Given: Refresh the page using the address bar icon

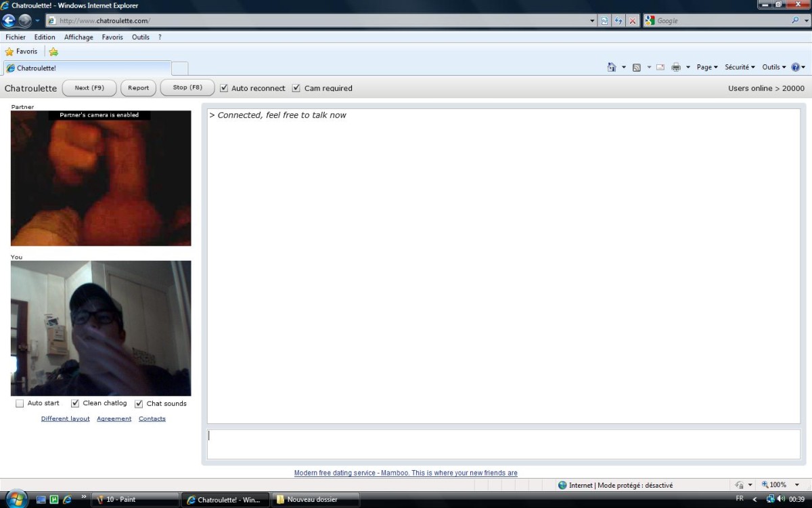Looking at the screenshot, I should point(618,21).
